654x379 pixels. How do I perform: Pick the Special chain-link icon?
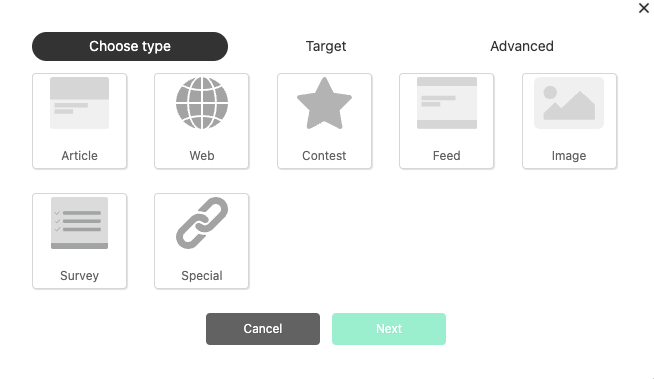tap(202, 223)
